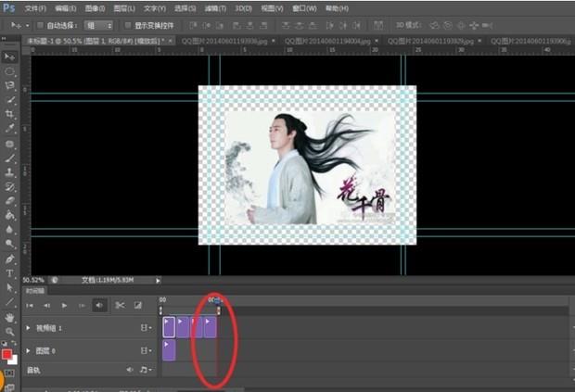
Task: Play the timeline animation
Action: click(64, 305)
